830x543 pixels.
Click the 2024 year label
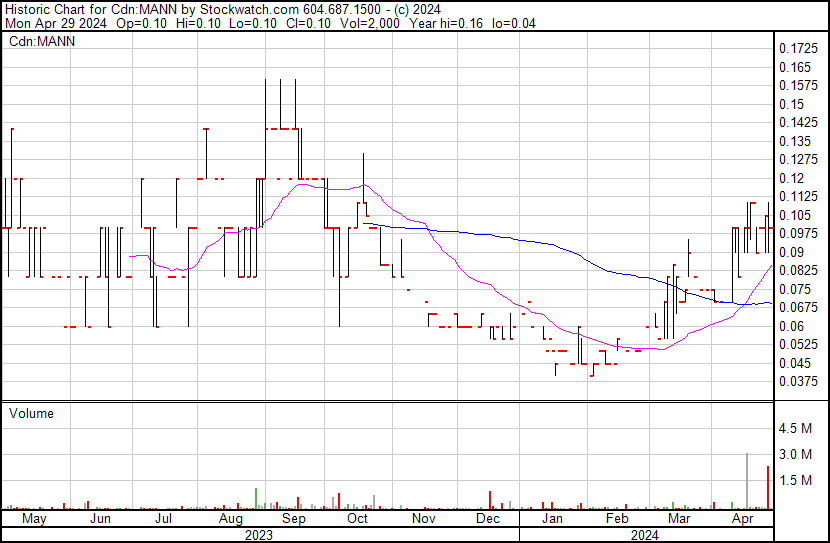tap(645, 535)
